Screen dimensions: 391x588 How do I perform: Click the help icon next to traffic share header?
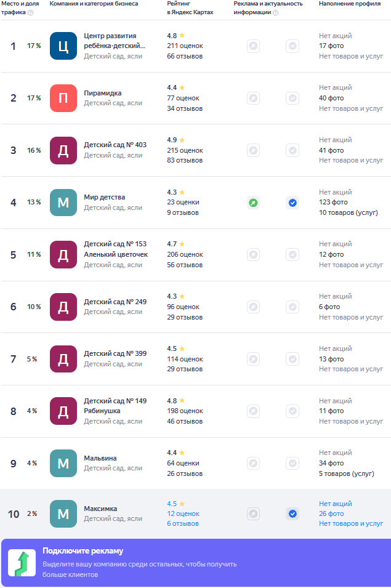pos(31,12)
